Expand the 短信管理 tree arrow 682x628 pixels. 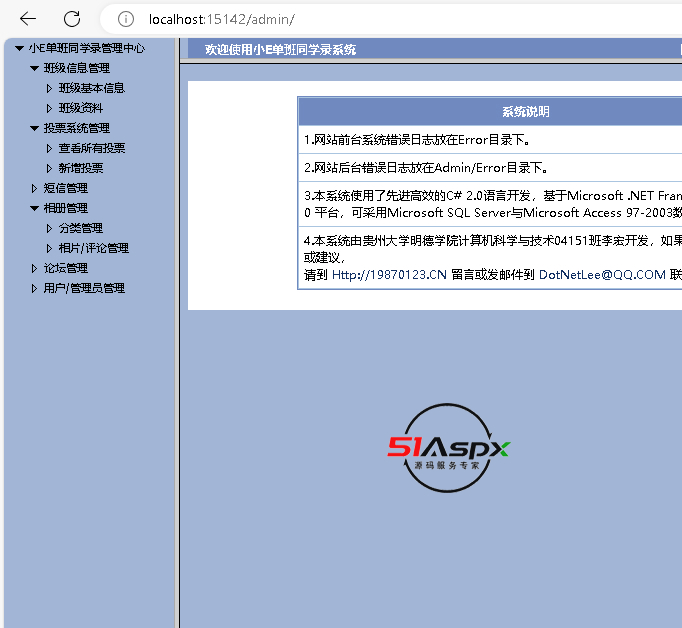34,188
